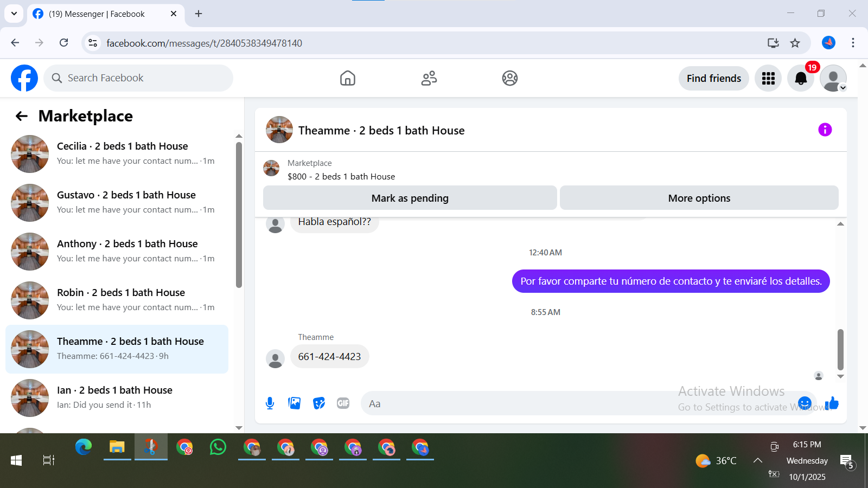Select the Theamme conversation in list
This screenshot has height=488, width=868.
pyautogui.click(x=117, y=349)
